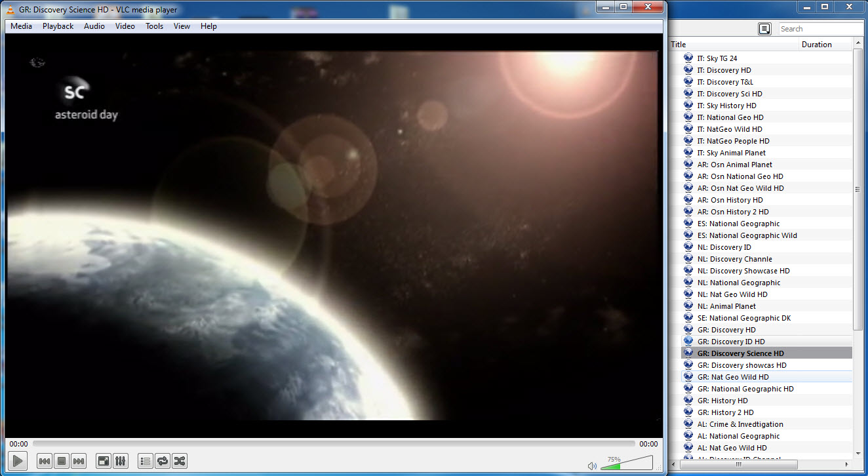Viewport: 868px width, 476px height.
Task: Mute audio via speaker icon
Action: [x=593, y=466]
